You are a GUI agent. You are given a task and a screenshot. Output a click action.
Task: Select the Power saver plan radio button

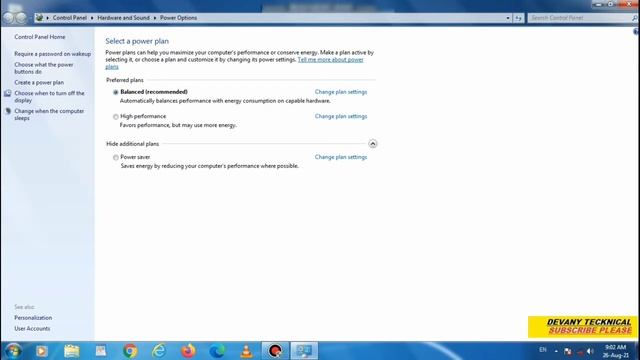(116, 158)
